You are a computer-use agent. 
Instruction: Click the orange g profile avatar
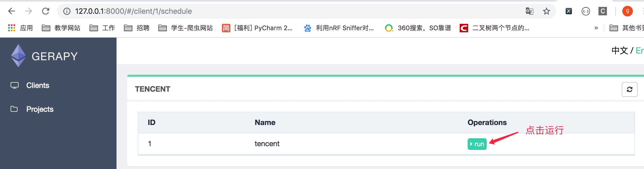[628, 11]
